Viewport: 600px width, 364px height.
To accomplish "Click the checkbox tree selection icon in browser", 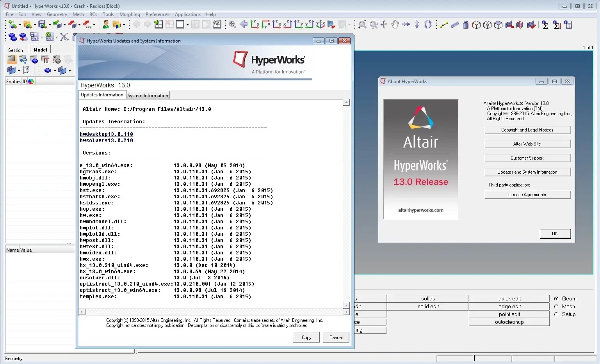I will tap(26, 70).
